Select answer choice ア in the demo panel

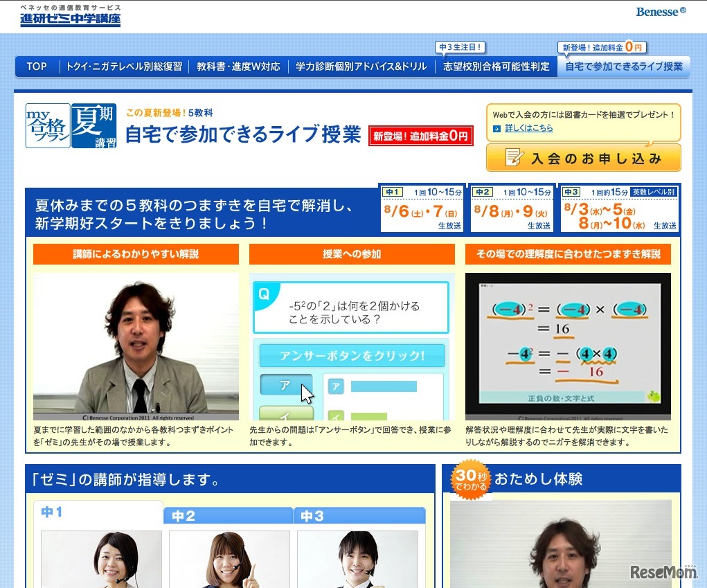286,384
